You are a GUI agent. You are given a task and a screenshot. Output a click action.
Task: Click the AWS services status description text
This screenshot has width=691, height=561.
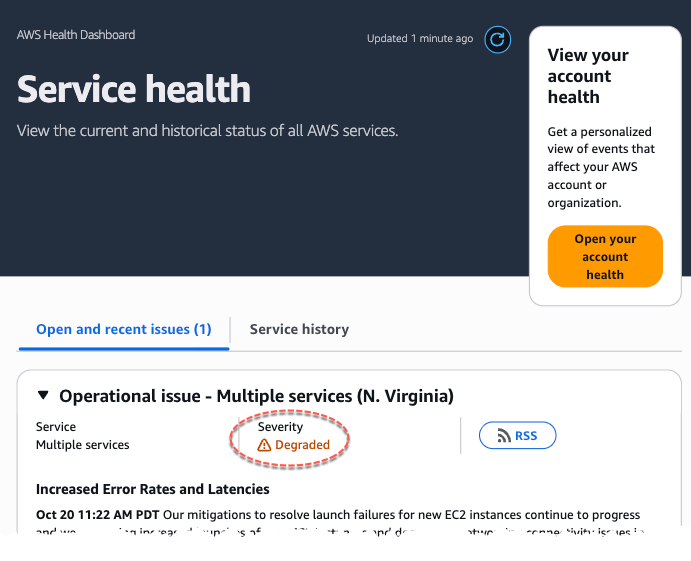click(x=207, y=131)
